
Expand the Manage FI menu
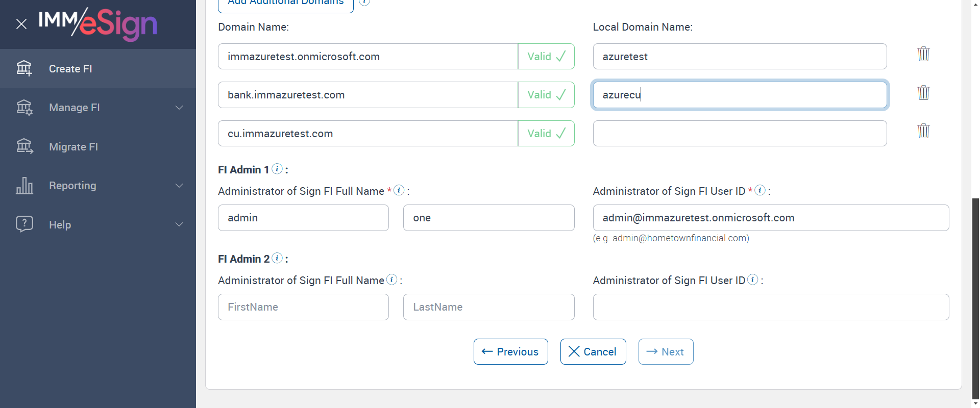click(x=179, y=108)
